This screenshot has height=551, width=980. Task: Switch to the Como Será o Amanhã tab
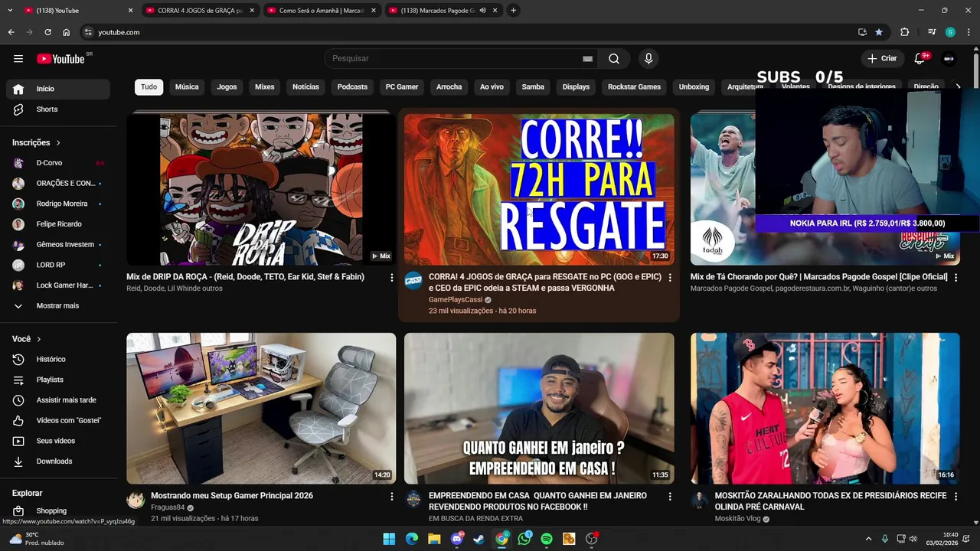[x=320, y=11]
